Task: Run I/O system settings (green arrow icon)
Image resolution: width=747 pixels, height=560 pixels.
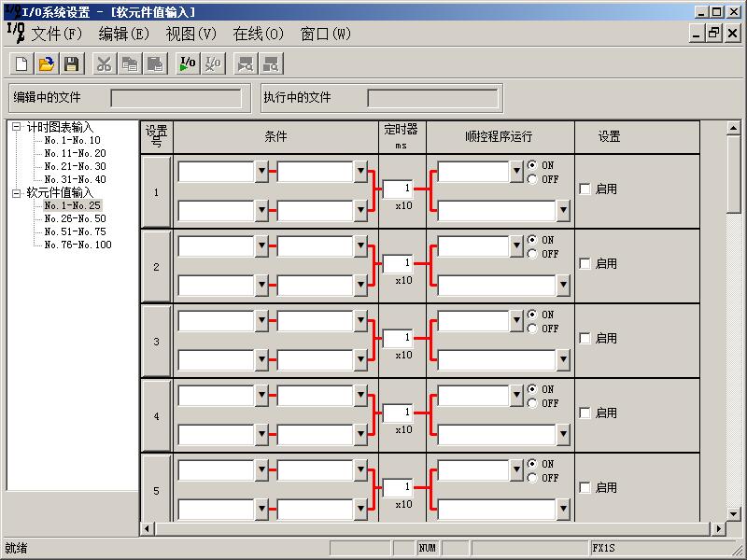Action: (188, 63)
